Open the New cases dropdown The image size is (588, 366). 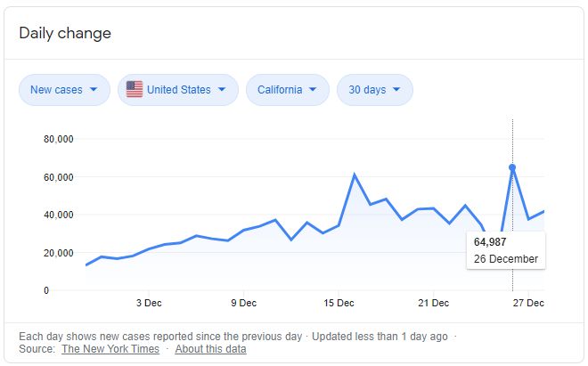coord(64,90)
